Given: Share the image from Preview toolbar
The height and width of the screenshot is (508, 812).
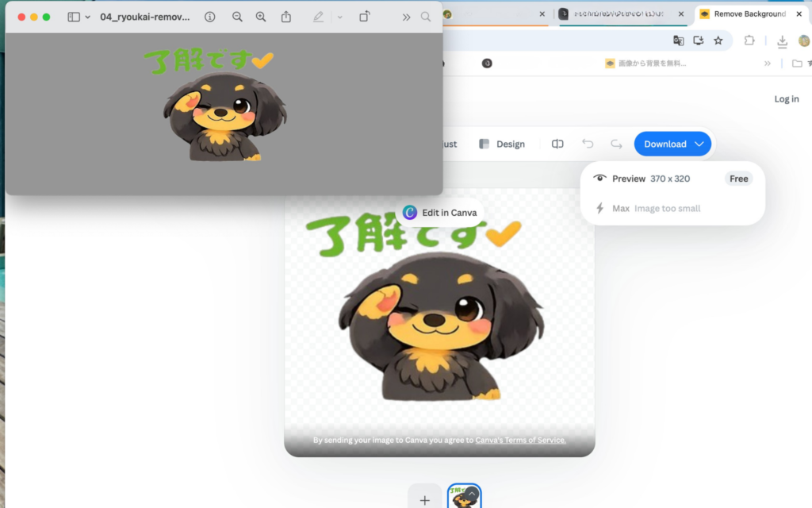Looking at the screenshot, I should pyautogui.click(x=285, y=17).
